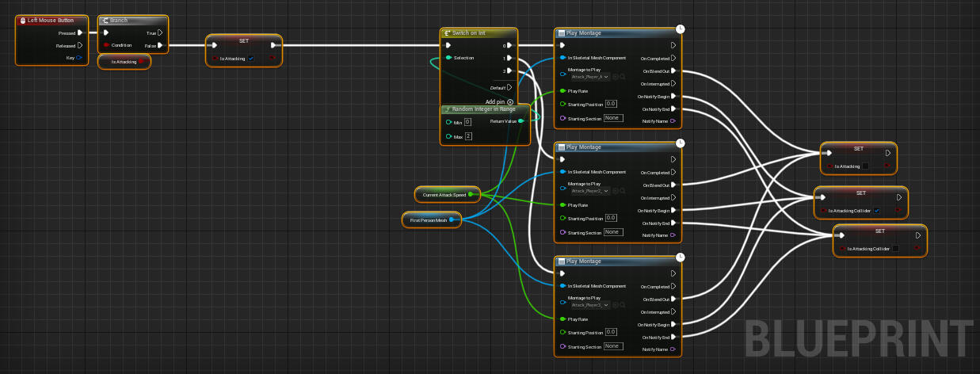Image resolution: width=980 pixels, height=374 pixels.
Task: Enable the unchecked Is Attacking Collider checkbox
Action: (895, 248)
